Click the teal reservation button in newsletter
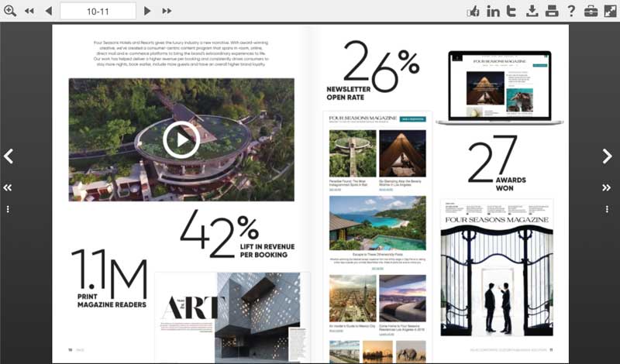Image resolution: width=620 pixels, height=364 pixels. pos(412,119)
